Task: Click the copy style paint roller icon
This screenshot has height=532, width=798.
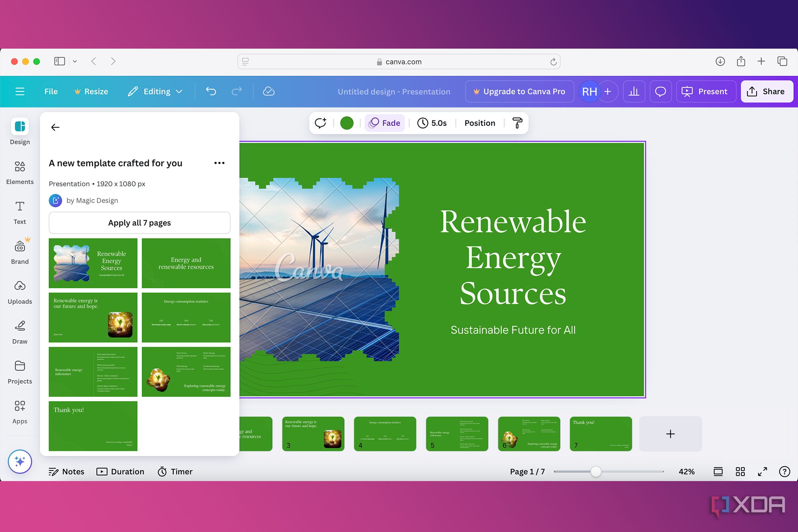Action: [517, 123]
